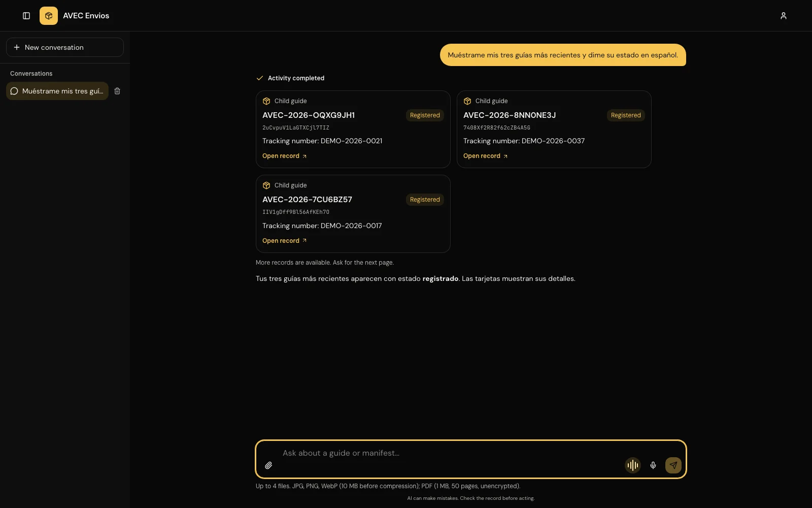Click the Activity completed status
The height and width of the screenshot is (508, 812).
[x=290, y=78]
